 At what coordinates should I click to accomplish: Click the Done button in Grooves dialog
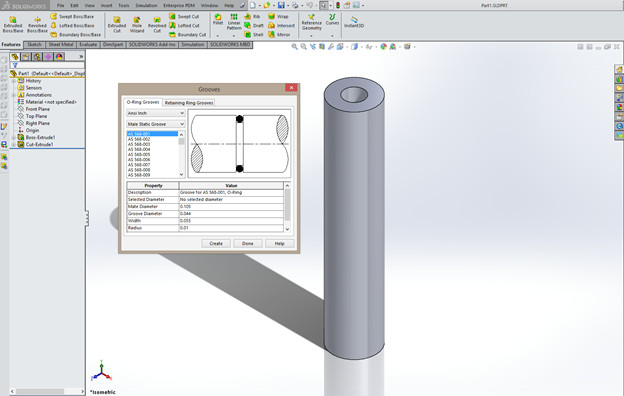click(x=248, y=243)
